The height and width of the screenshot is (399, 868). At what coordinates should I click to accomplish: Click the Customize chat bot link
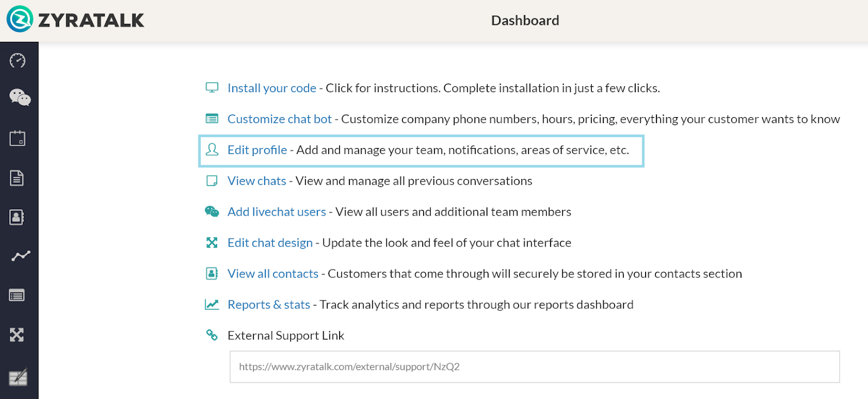click(279, 119)
